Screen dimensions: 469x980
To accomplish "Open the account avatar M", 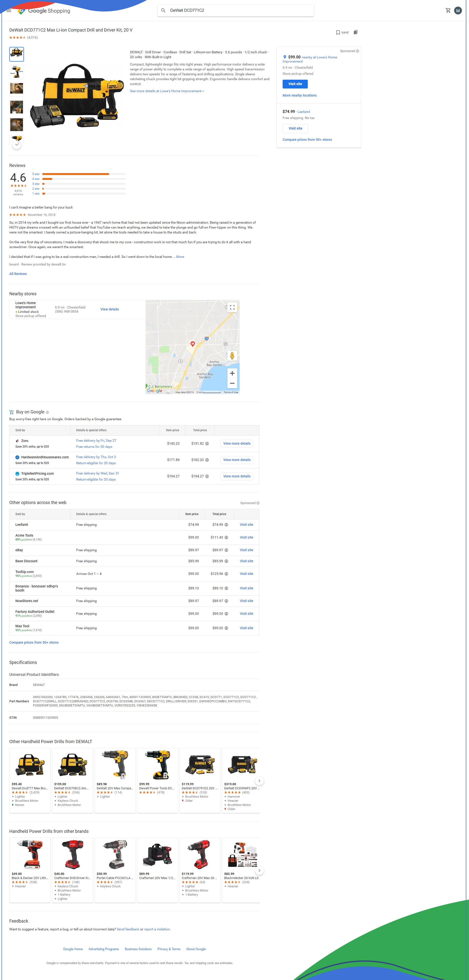I will click(458, 11).
